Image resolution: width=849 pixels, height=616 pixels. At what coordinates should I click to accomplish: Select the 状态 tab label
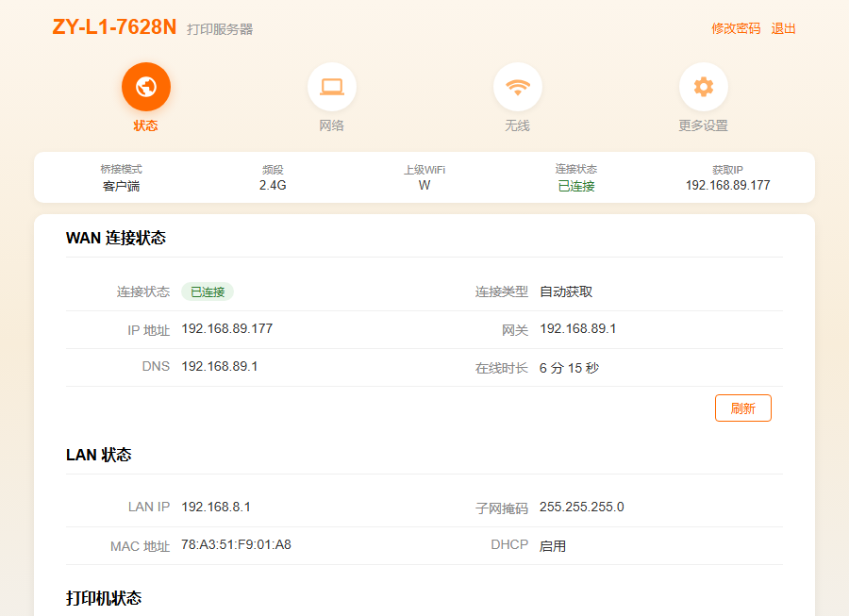[145, 125]
